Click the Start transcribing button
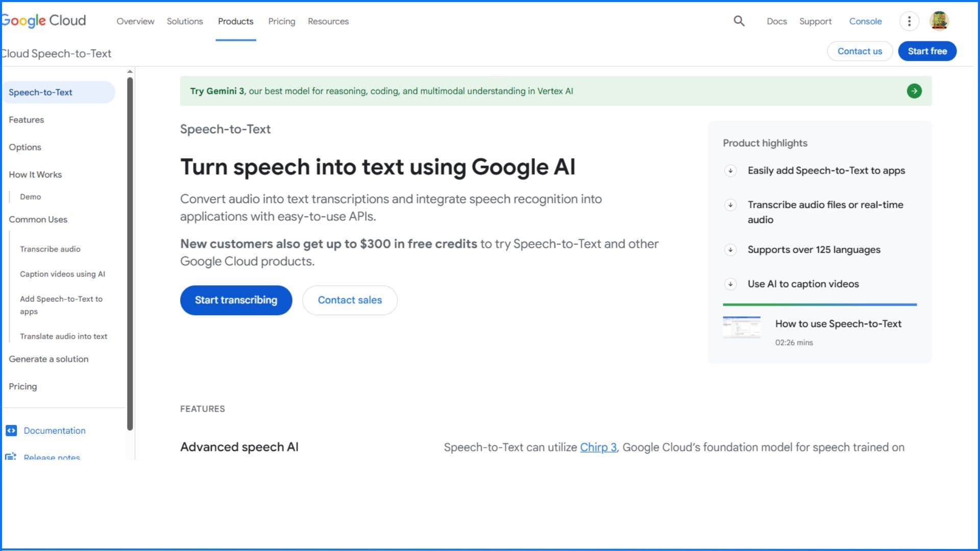This screenshot has height=551, width=980. [x=236, y=300]
